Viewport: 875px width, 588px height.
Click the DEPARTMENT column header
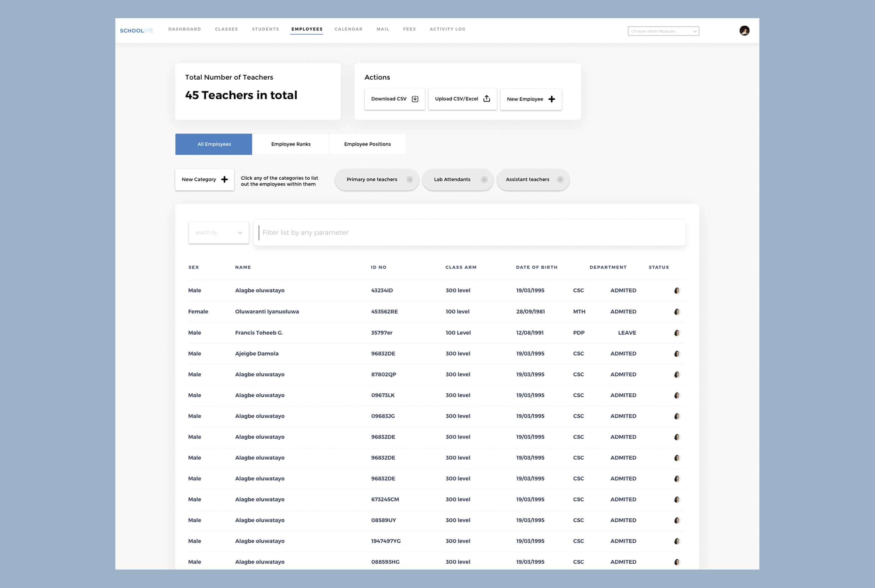[608, 267]
